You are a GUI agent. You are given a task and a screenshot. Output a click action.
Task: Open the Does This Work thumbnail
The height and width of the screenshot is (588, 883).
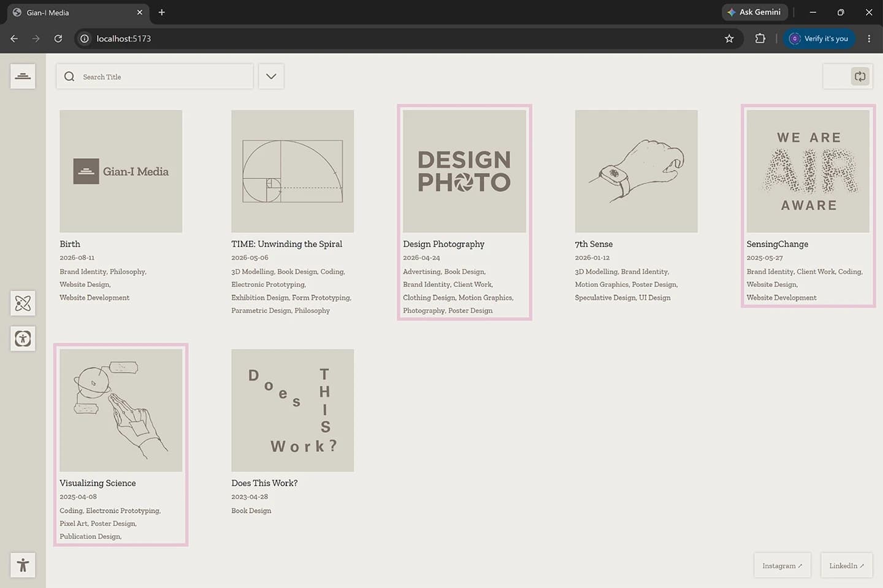[292, 410]
